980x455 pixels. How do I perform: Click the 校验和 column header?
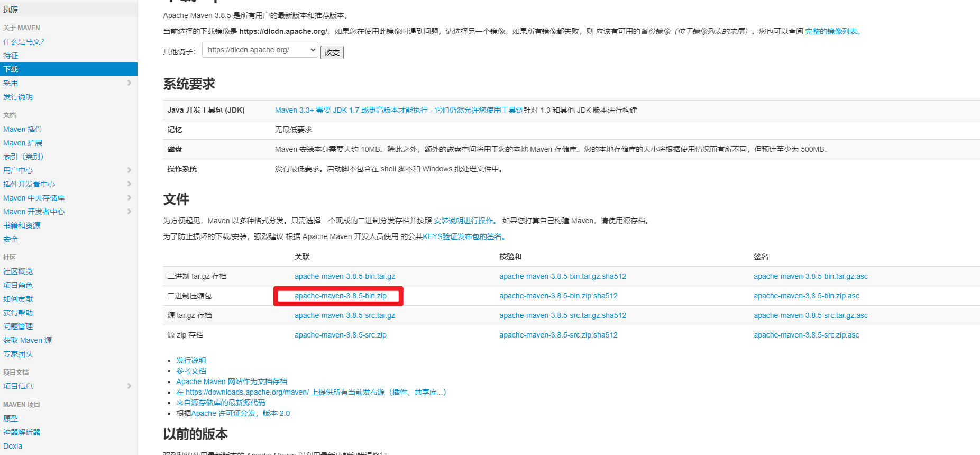click(510, 257)
